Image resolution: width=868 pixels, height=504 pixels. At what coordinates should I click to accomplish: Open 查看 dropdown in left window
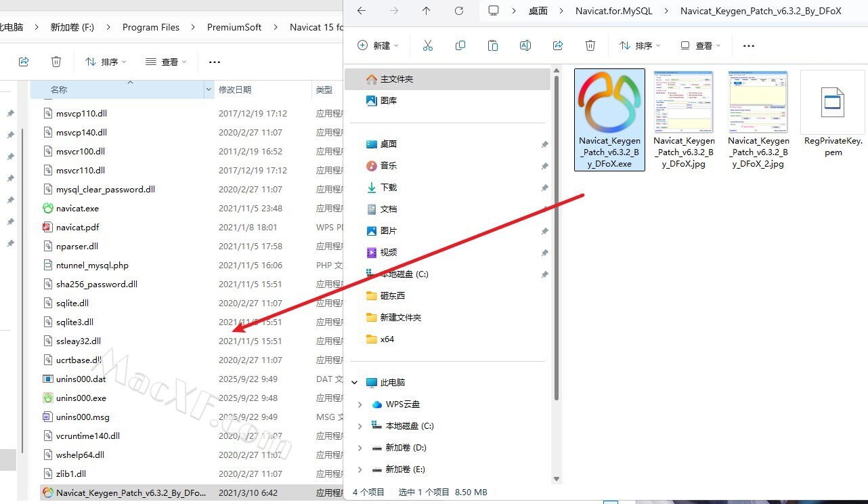[167, 62]
